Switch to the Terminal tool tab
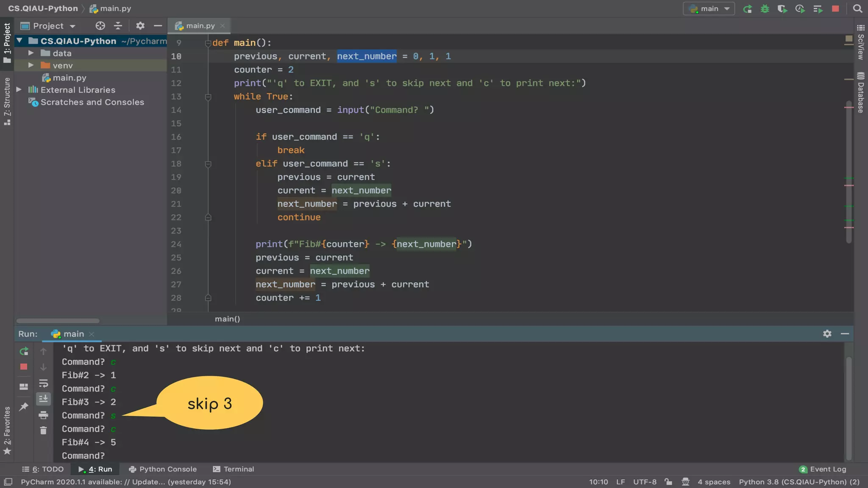 point(234,469)
